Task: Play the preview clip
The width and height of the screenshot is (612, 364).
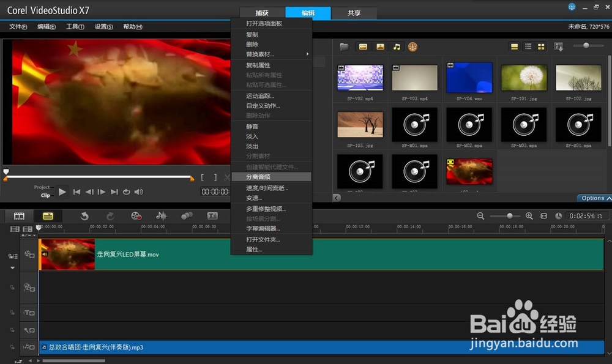Action: (62, 191)
